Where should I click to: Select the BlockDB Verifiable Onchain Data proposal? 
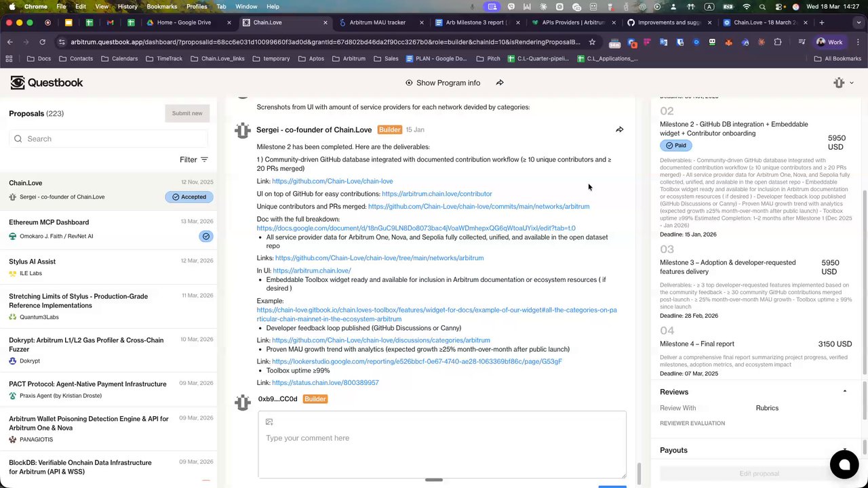[108, 467]
